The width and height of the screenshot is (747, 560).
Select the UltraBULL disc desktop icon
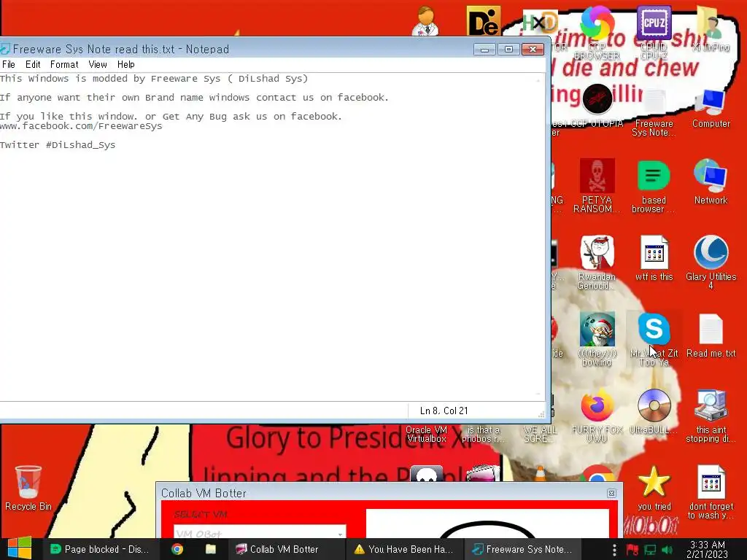tap(654, 412)
